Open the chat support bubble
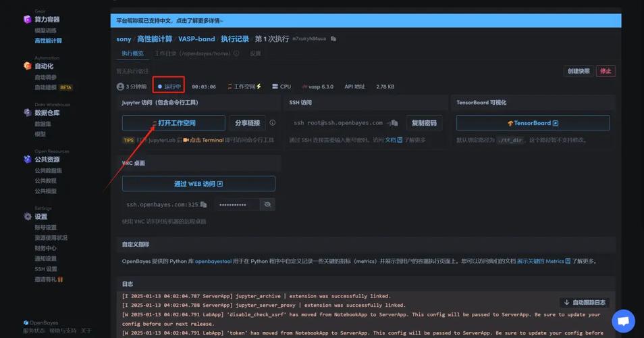Screen dimensions: 644x338 (623, 320)
